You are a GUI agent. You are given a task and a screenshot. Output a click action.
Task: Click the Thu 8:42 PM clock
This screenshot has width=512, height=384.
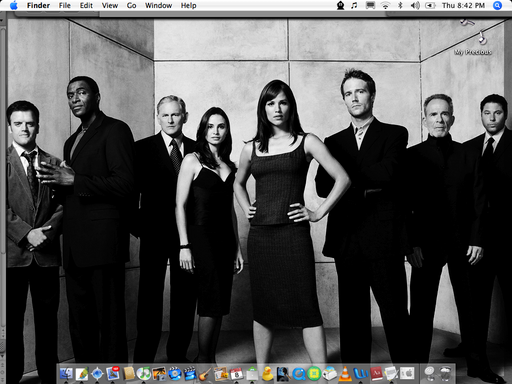pyautogui.click(x=463, y=5)
